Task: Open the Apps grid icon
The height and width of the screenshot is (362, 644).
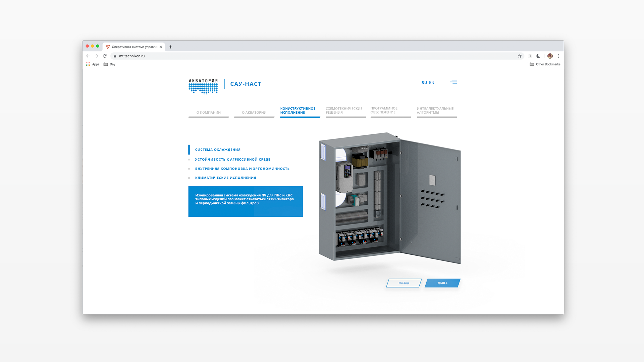Action: tap(88, 64)
